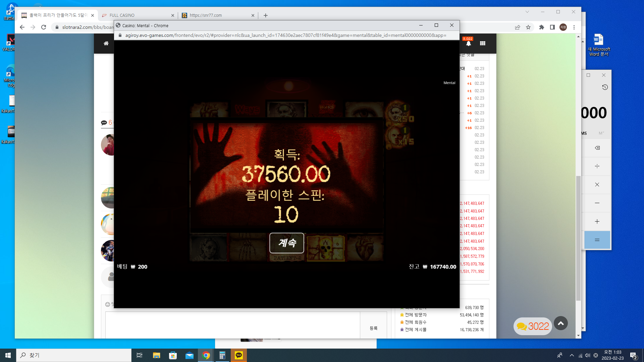This screenshot has width=644, height=362.
Task: Click the 2,050,534,200 ranking value
Action: pos(472,249)
